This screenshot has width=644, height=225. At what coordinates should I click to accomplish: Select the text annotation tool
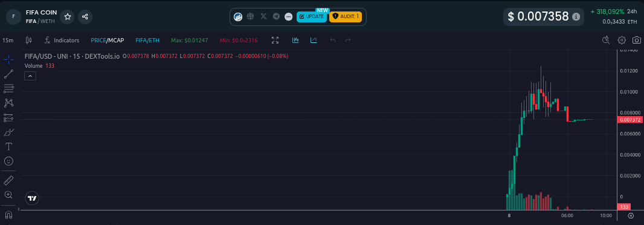[x=8, y=146]
